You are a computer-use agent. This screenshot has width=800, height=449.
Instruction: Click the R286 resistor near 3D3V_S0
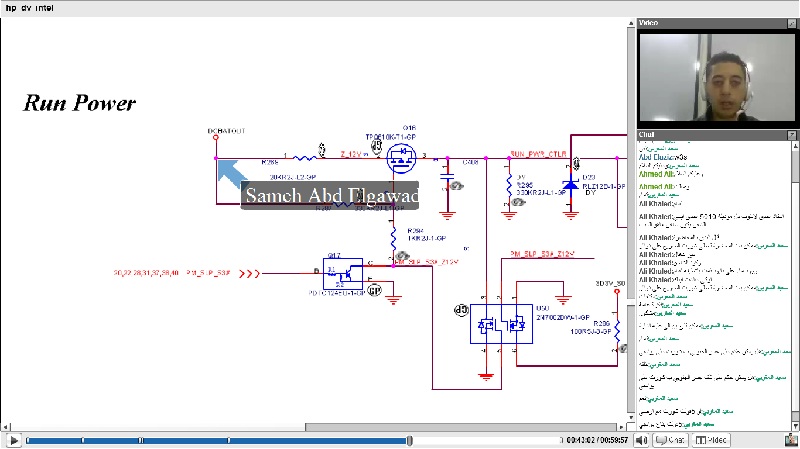617,332
